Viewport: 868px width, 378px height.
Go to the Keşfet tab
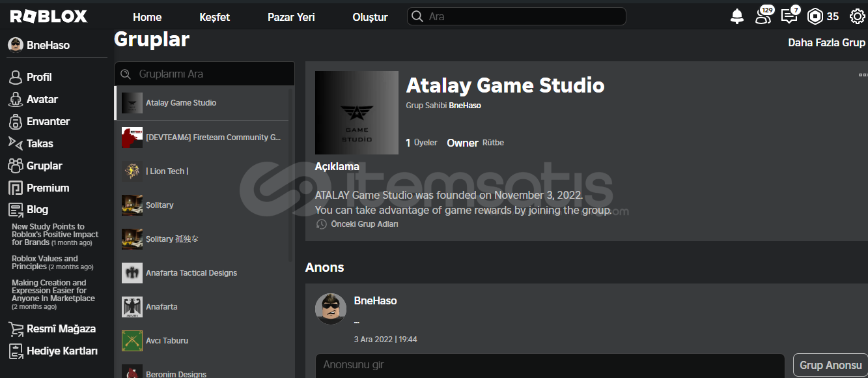pyautogui.click(x=215, y=17)
